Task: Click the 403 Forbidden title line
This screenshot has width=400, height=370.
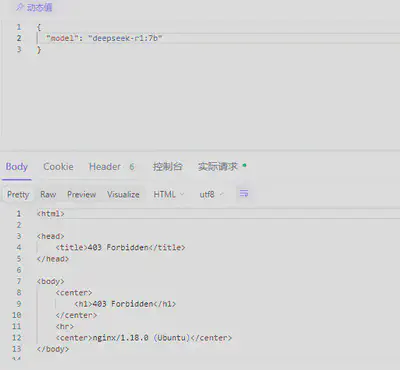Action: pos(120,247)
